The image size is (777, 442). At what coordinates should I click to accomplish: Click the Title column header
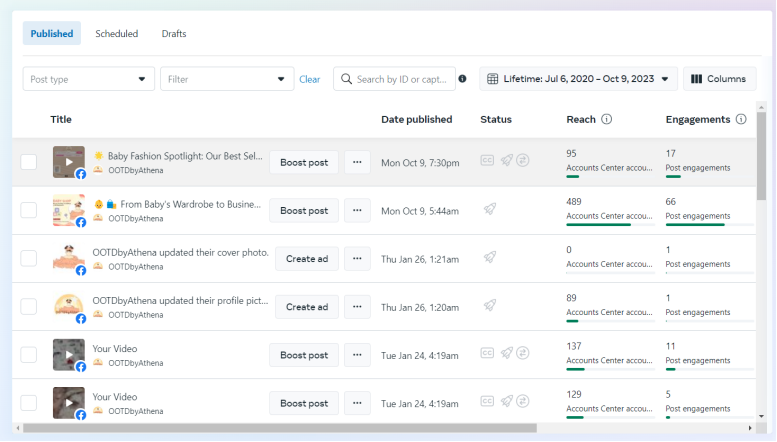[61, 119]
